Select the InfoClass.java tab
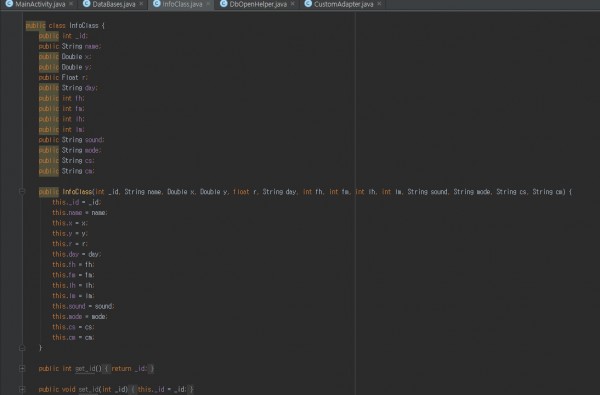This screenshot has height=395, width=600. point(182,4)
